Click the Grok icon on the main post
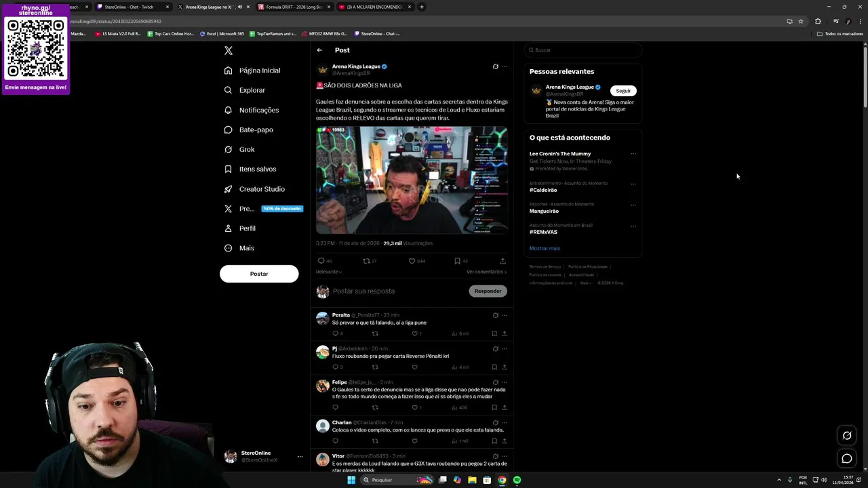868x488 pixels. (495, 66)
